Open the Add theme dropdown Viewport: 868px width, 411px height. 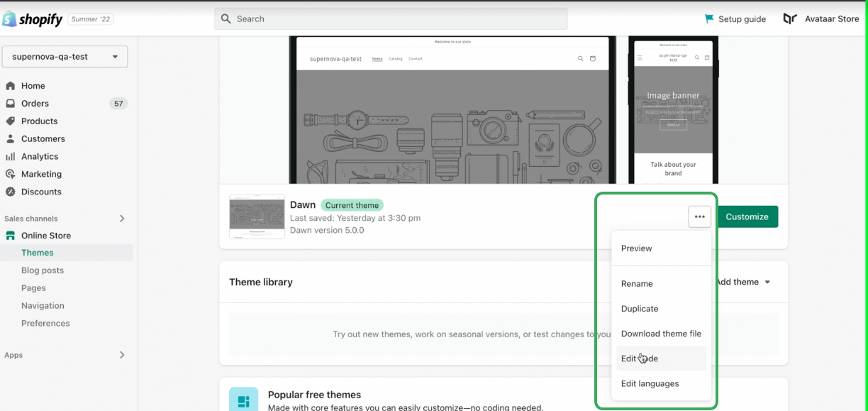[x=742, y=282]
